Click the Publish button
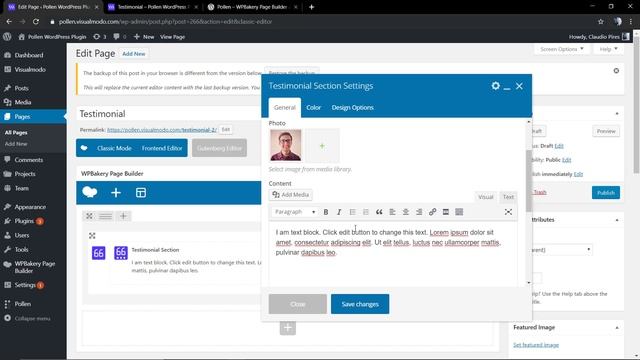640x360 pixels. pyautogui.click(x=606, y=193)
